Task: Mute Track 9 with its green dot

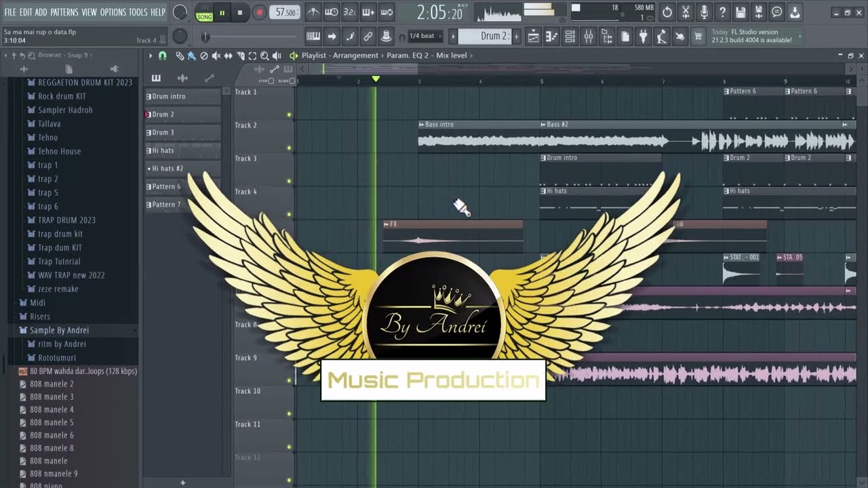Action: 289,380
